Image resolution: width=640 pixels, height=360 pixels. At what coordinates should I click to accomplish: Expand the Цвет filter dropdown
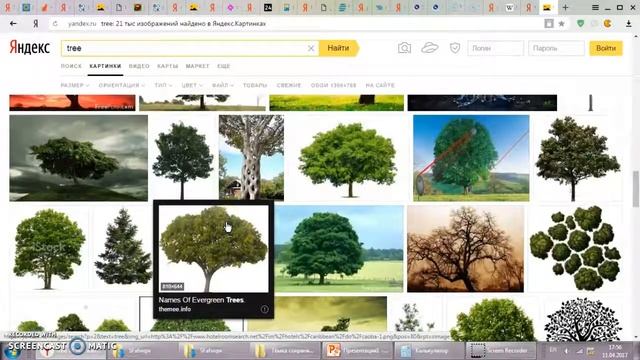pyautogui.click(x=192, y=85)
